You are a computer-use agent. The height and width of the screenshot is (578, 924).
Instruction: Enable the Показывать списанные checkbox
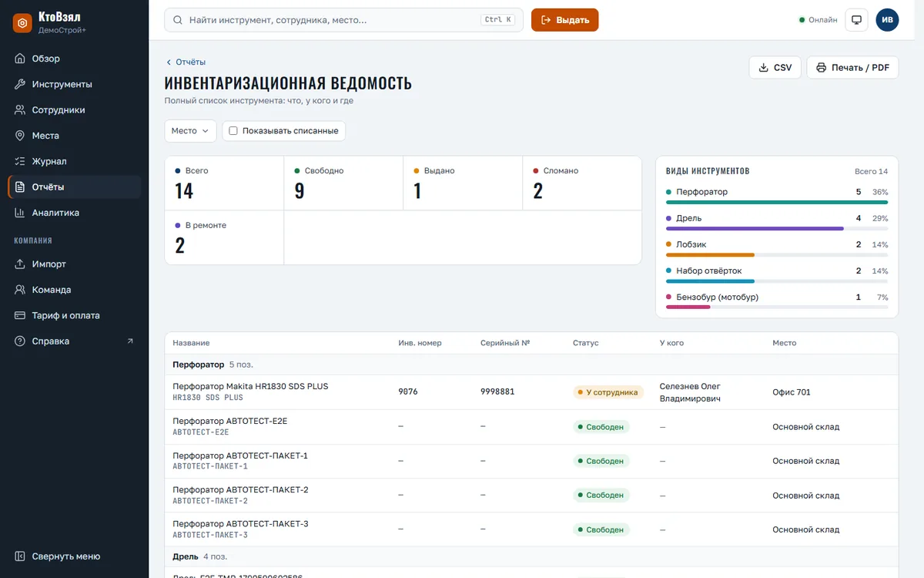tap(233, 131)
